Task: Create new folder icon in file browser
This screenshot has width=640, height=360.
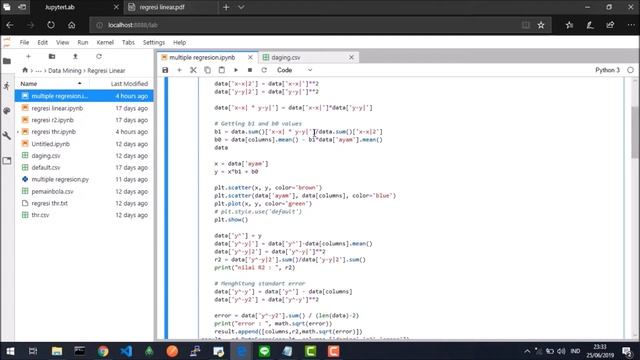Action: [52, 56]
